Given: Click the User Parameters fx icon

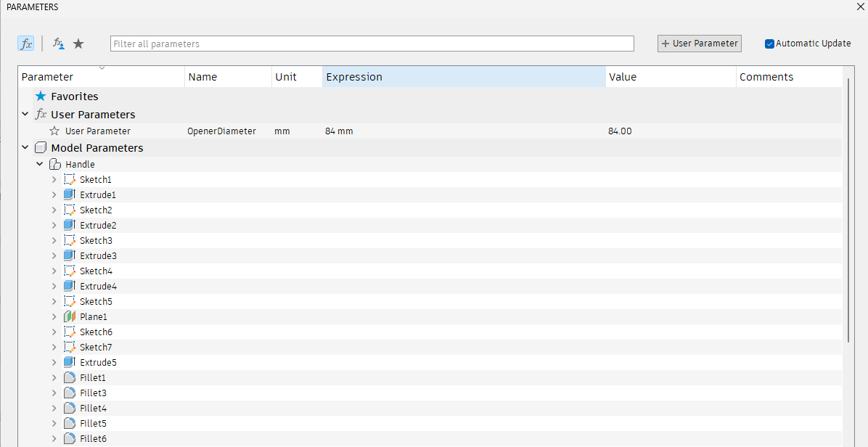Looking at the screenshot, I should tap(41, 115).
